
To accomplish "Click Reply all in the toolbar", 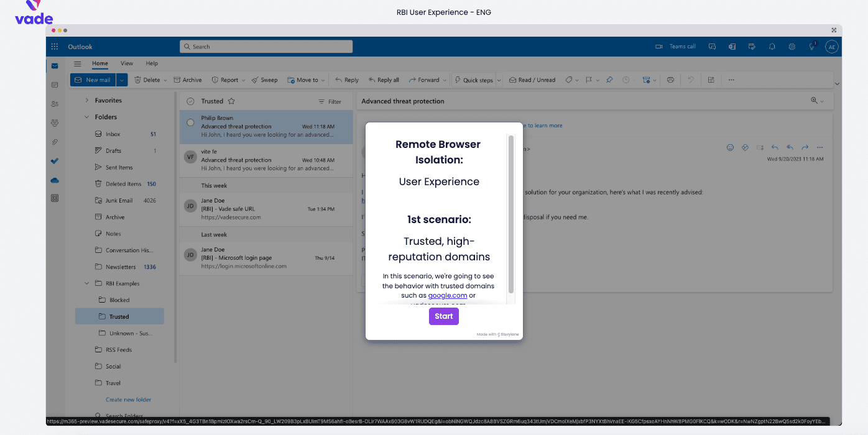I will (x=384, y=80).
